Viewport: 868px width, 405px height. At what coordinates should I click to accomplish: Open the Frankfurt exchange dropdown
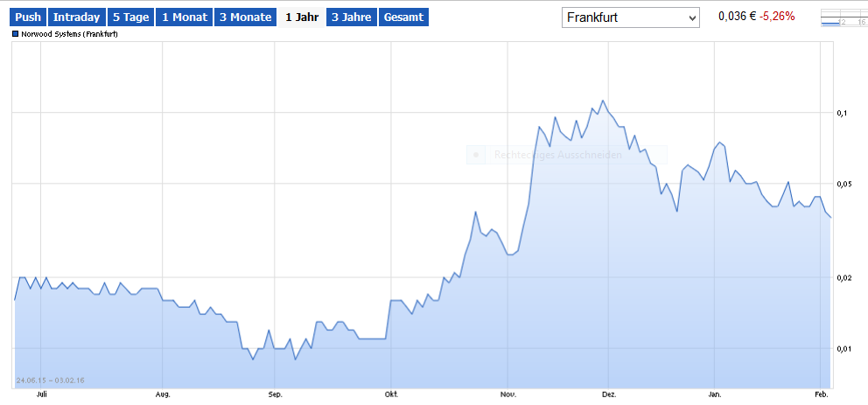[630, 17]
